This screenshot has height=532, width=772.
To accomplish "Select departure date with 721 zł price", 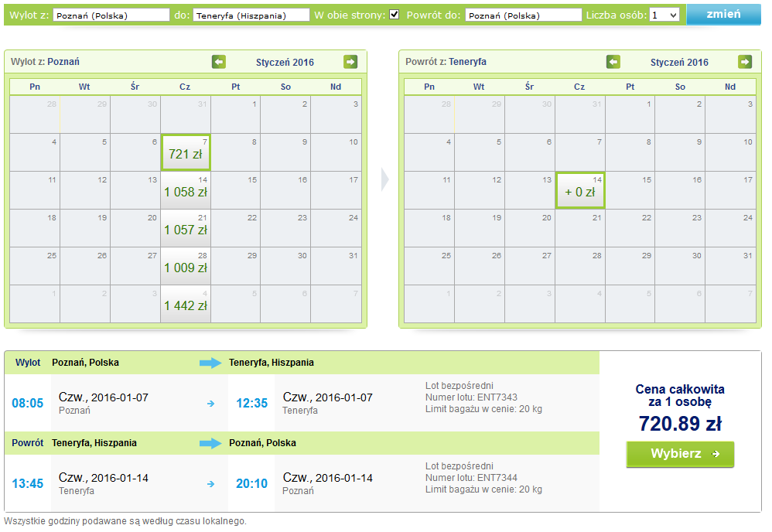I will tap(186, 152).
